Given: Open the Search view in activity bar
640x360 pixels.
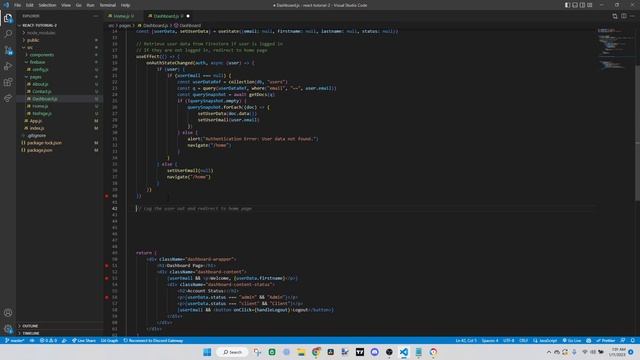Looking at the screenshot, I should (x=8, y=34).
